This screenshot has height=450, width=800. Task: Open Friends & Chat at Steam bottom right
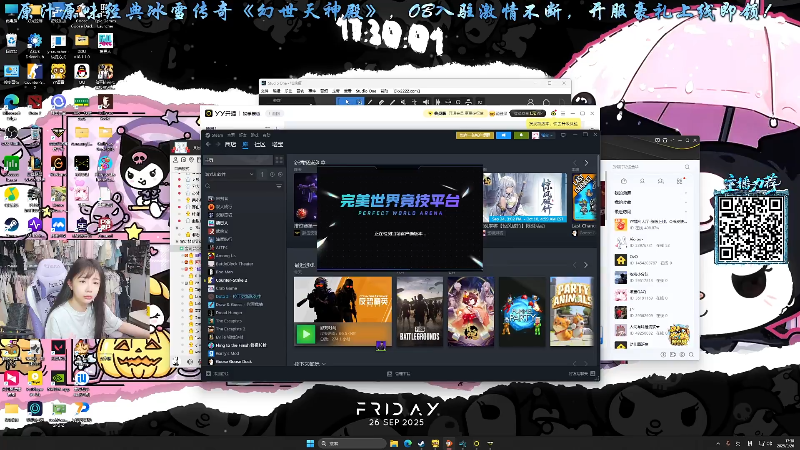point(582,374)
